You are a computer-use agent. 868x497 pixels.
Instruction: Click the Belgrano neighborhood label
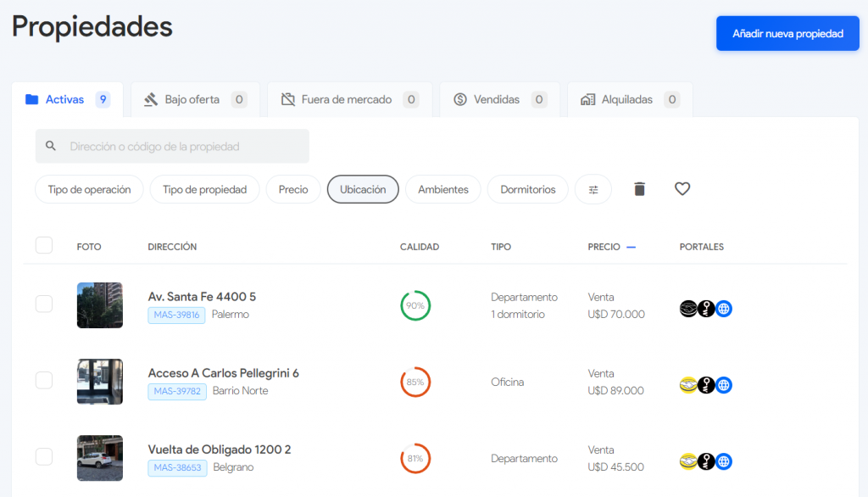(x=233, y=467)
